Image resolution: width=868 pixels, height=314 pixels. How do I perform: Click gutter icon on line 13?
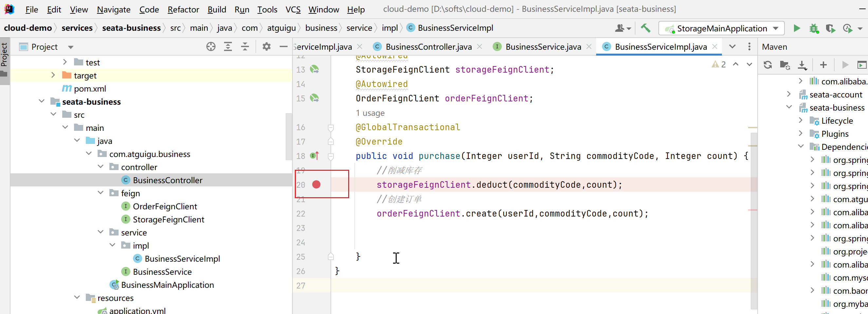click(314, 69)
